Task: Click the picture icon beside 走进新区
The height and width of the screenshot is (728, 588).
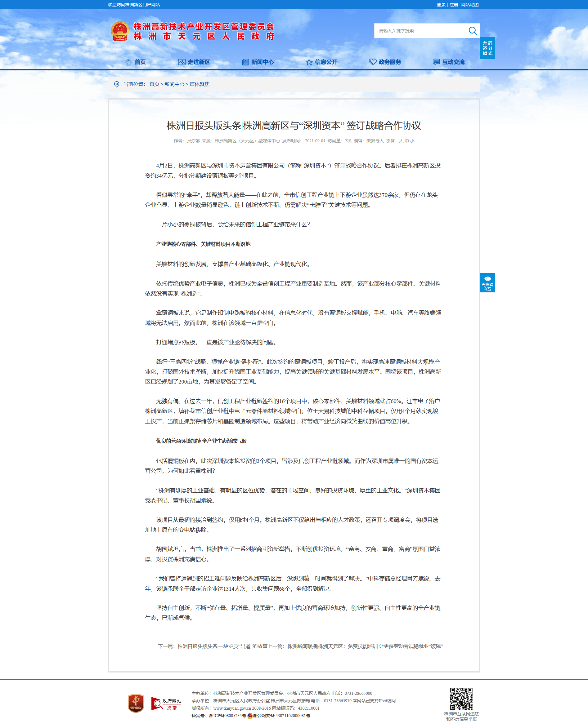Action: pyautogui.click(x=182, y=62)
